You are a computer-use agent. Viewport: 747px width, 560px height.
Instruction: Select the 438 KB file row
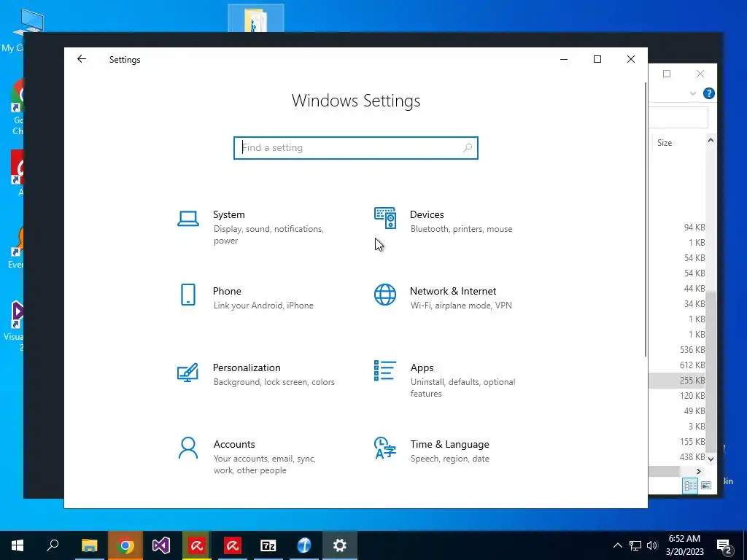pyautogui.click(x=677, y=456)
